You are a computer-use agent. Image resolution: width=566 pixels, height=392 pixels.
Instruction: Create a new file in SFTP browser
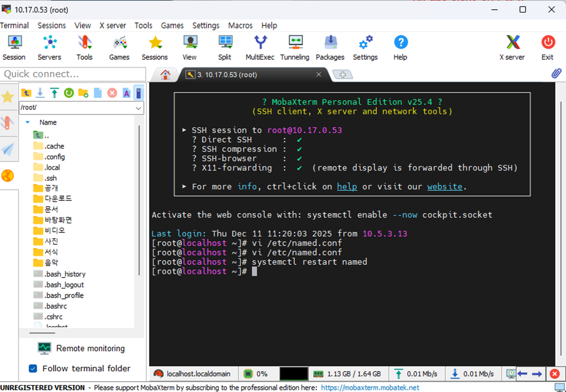click(98, 93)
